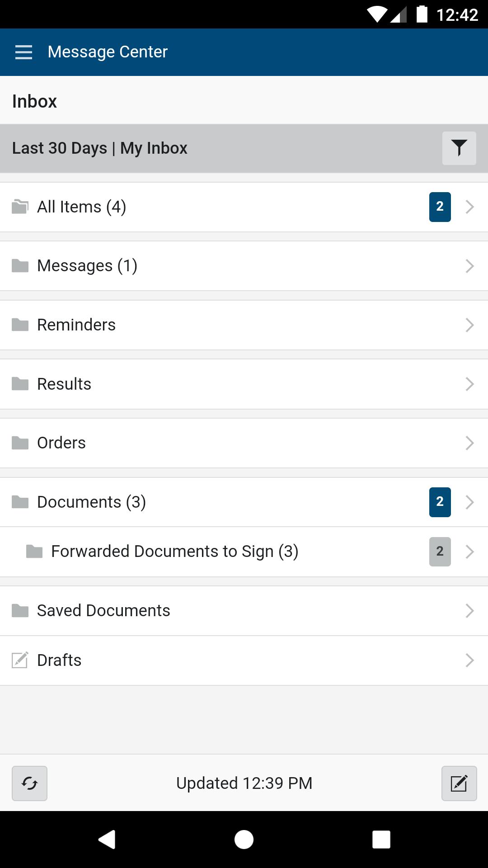Click the Documents unread count badge
Screen dimensions: 488x868
[x=440, y=502]
